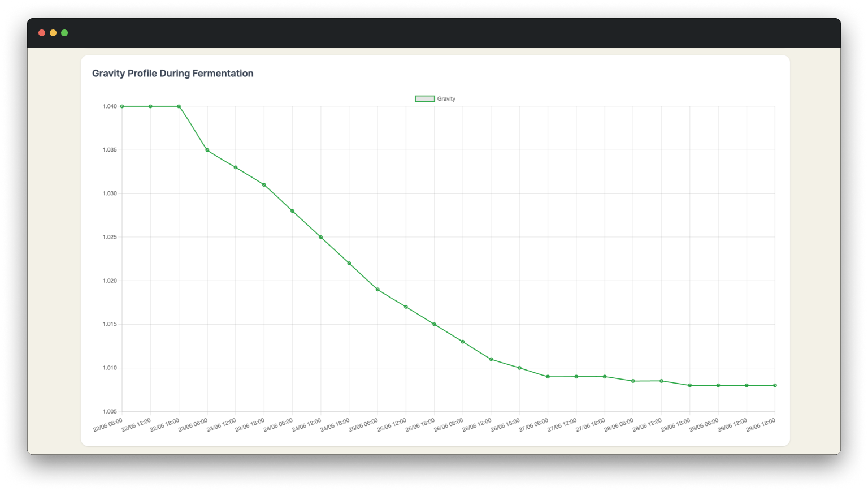This screenshot has width=868, height=491.
Task: Click the 24/06 18:00 x-axis label
Action: (x=335, y=425)
